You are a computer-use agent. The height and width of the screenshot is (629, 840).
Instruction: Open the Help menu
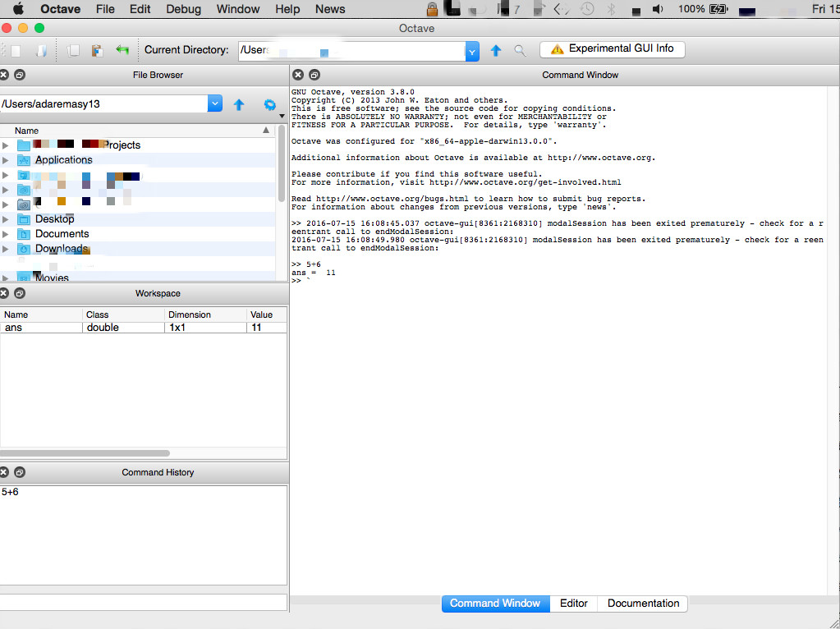tap(287, 9)
